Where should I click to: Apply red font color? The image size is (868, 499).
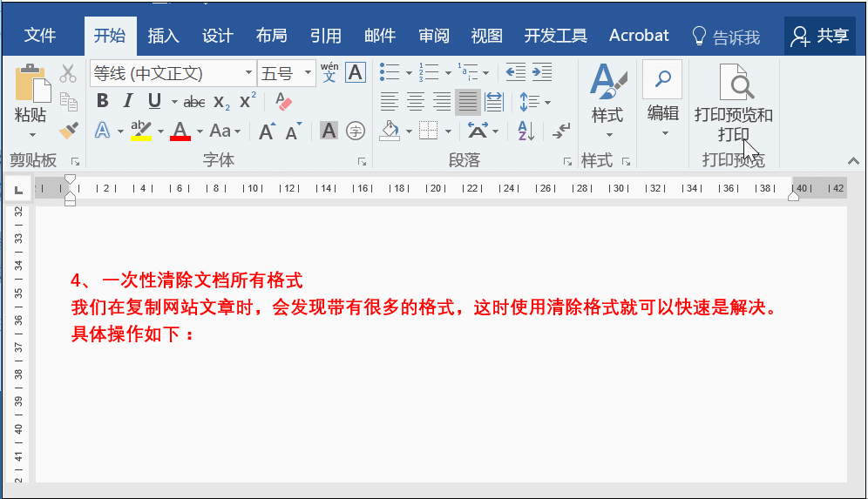click(x=180, y=131)
